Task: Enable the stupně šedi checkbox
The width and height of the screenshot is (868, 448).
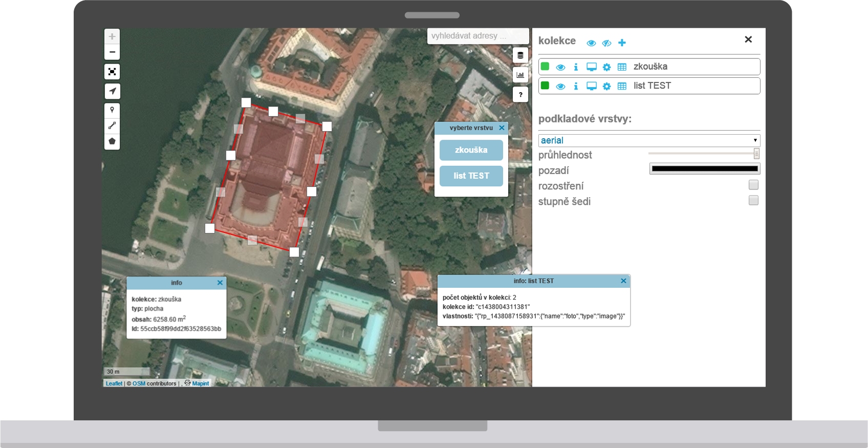Action: tap(753, 200)
